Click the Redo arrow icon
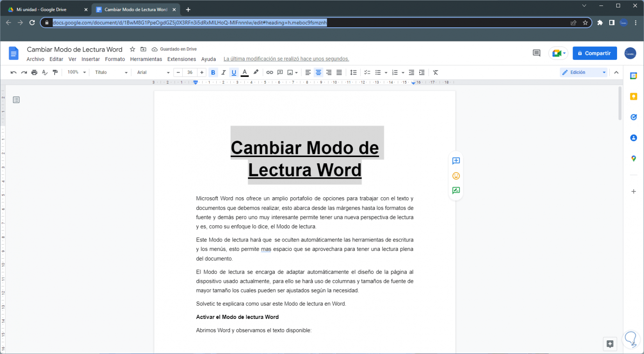Screen dimensions: 644x354 tap(24, 72)
